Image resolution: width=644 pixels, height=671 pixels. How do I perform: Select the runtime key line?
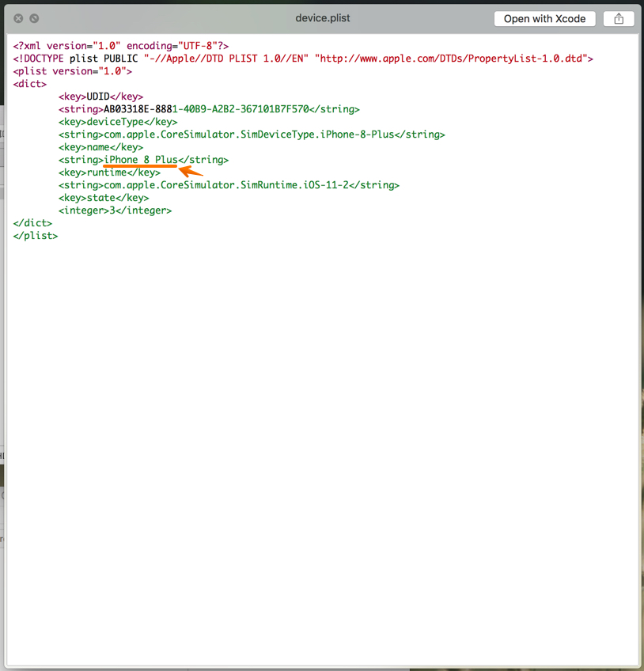[x=109, y=172]
